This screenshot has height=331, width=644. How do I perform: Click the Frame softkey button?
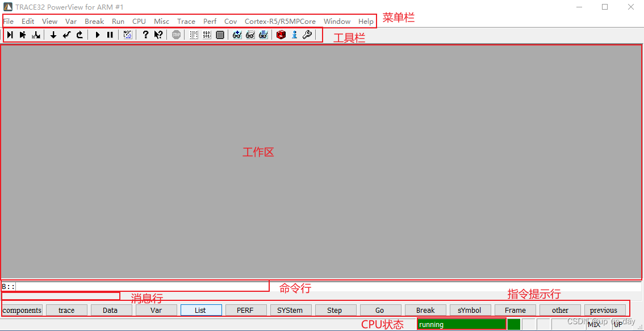[515, 310]
